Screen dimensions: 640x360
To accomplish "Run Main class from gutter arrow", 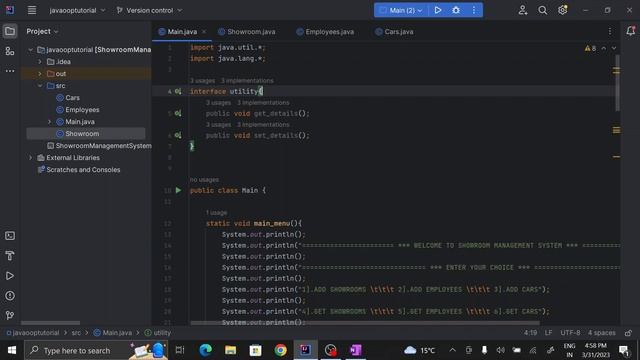I will pos(178,190).
